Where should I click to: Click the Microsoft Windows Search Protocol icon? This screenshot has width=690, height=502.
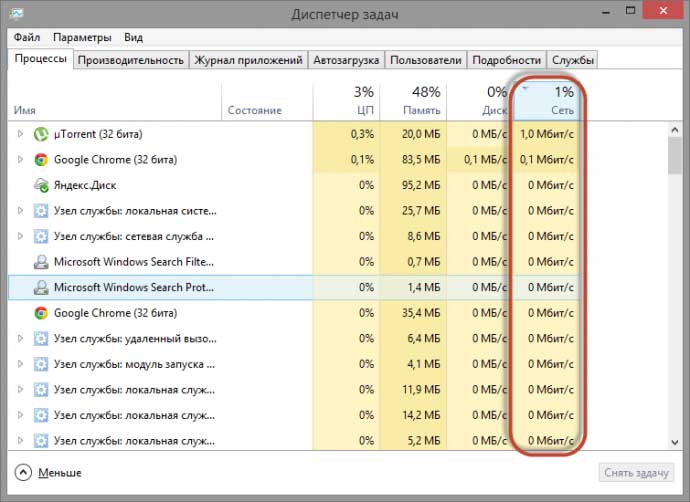(41, 287)
